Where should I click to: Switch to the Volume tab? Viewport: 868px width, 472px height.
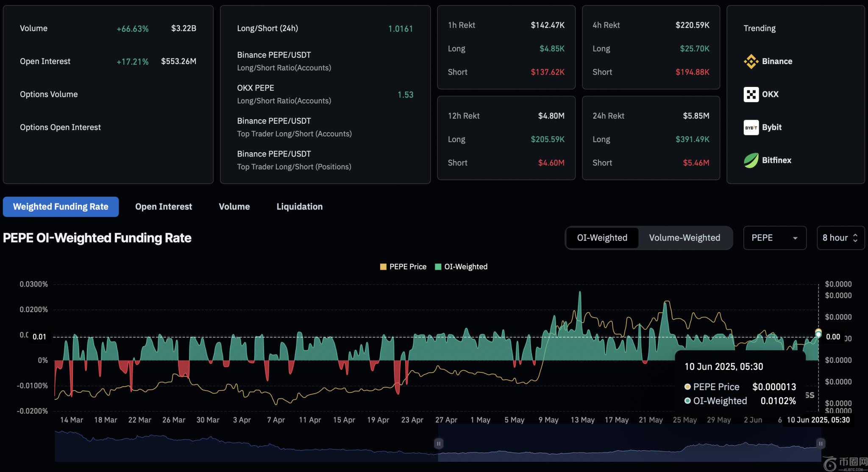[234, 207]
